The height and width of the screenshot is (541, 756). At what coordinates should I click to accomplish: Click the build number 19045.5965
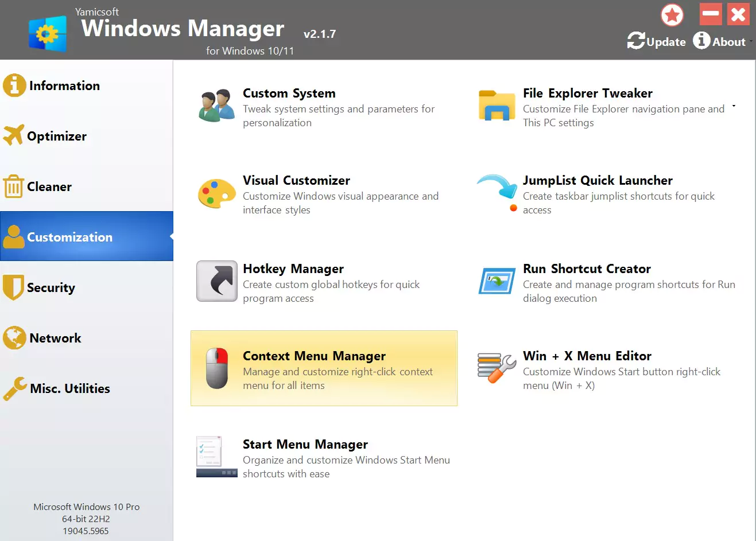[86, 531]
